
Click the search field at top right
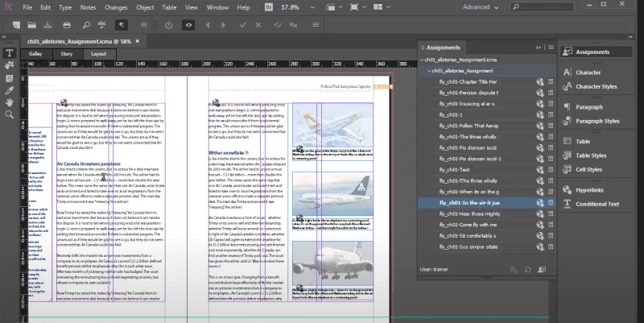(542, 7)
